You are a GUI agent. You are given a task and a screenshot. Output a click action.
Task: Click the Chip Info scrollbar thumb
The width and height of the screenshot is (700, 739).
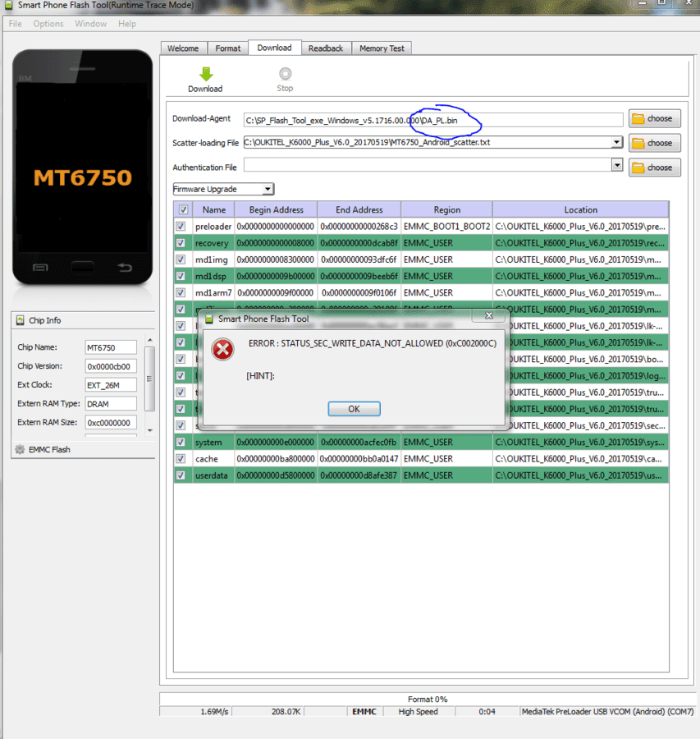(x=150, y=379)
